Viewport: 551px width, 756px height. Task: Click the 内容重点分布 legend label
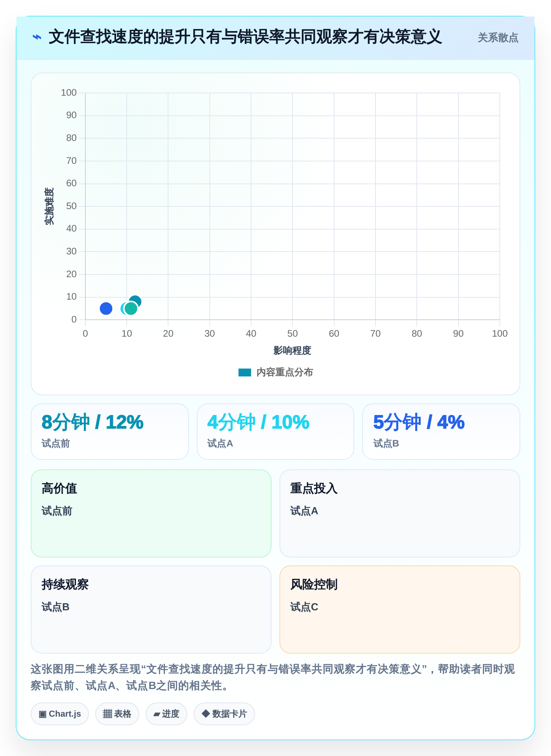point(285,372)
